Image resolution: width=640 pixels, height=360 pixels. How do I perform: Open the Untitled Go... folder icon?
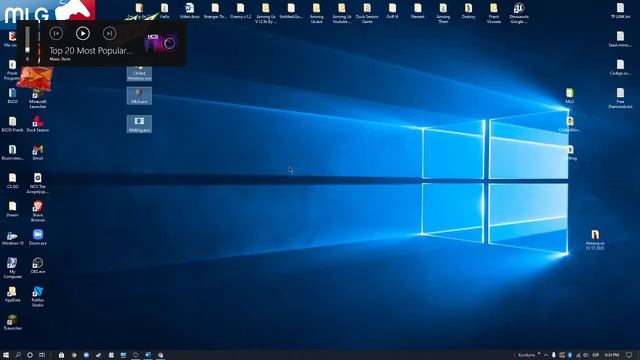tap(291, 11)
